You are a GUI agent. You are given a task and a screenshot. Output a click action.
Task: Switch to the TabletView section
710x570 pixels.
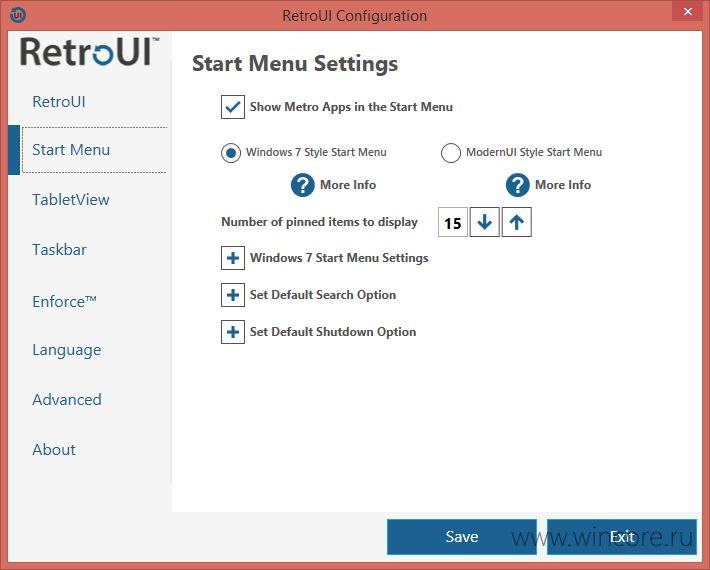coord(71,200)
